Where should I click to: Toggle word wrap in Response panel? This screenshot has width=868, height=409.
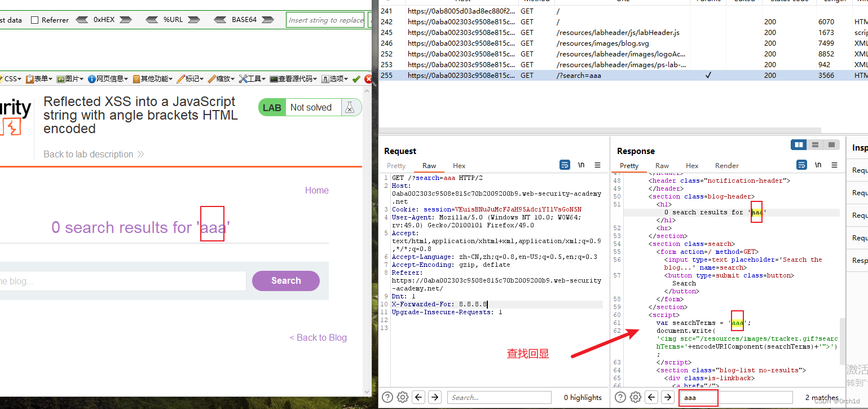(x=801, y=165)
